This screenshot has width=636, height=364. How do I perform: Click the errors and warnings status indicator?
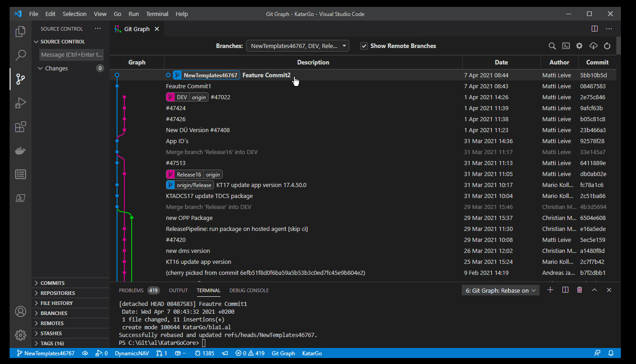click(x=250, y=353)
